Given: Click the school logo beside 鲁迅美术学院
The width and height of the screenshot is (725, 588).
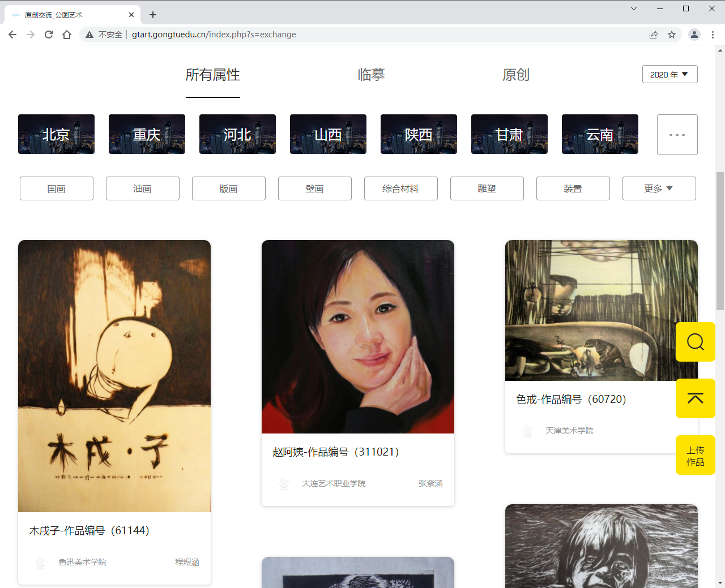Looking at the screenshot, I should (x=41, y=562).
